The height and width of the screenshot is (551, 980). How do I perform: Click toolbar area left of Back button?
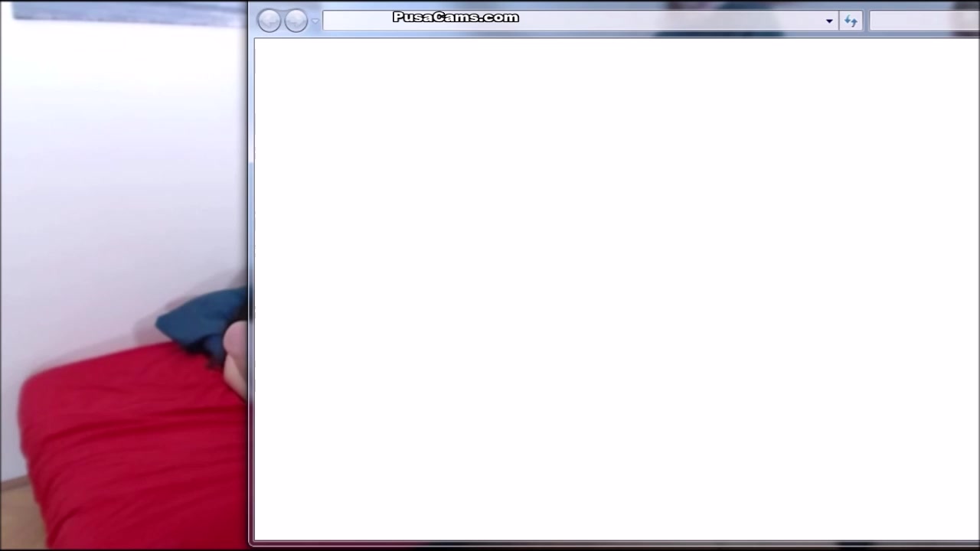coord(253,21)
